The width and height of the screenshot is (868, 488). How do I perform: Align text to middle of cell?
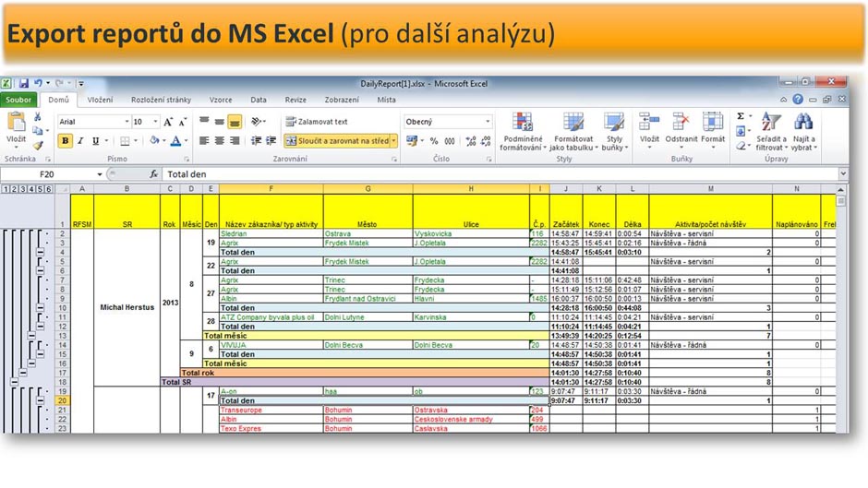[219, 121]
